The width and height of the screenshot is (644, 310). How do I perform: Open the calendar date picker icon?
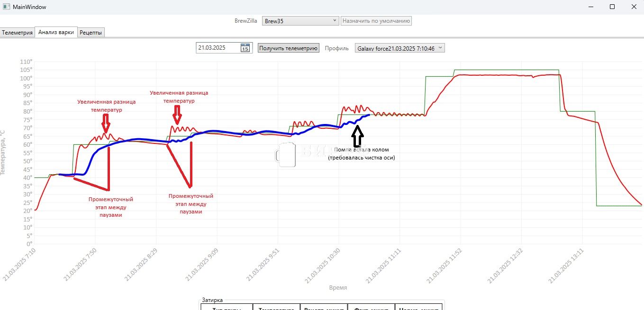(245, 48)
